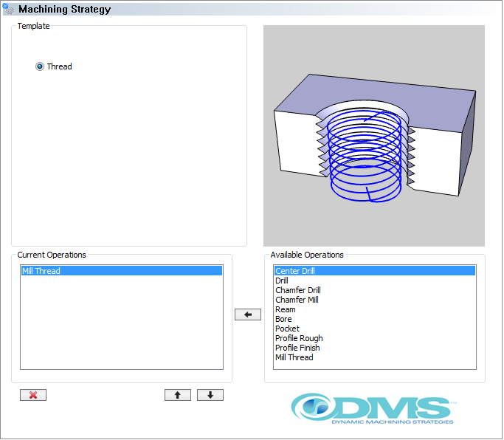
Task: Delete operation with red X button
Action: (33, 395)
